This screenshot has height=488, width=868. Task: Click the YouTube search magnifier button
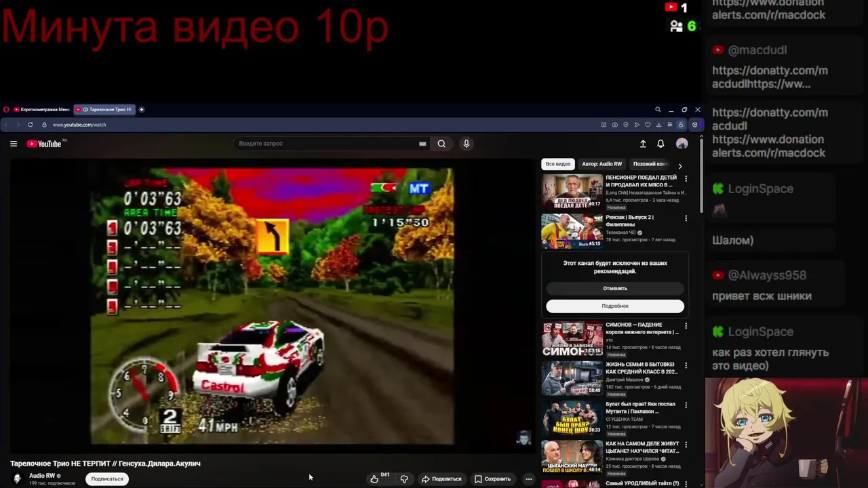[x=441, y=144]
